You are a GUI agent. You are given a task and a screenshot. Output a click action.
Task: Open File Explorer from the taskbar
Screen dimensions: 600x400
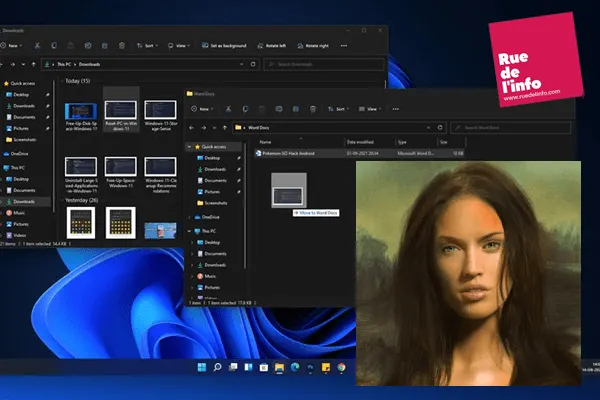coord(279,367)
